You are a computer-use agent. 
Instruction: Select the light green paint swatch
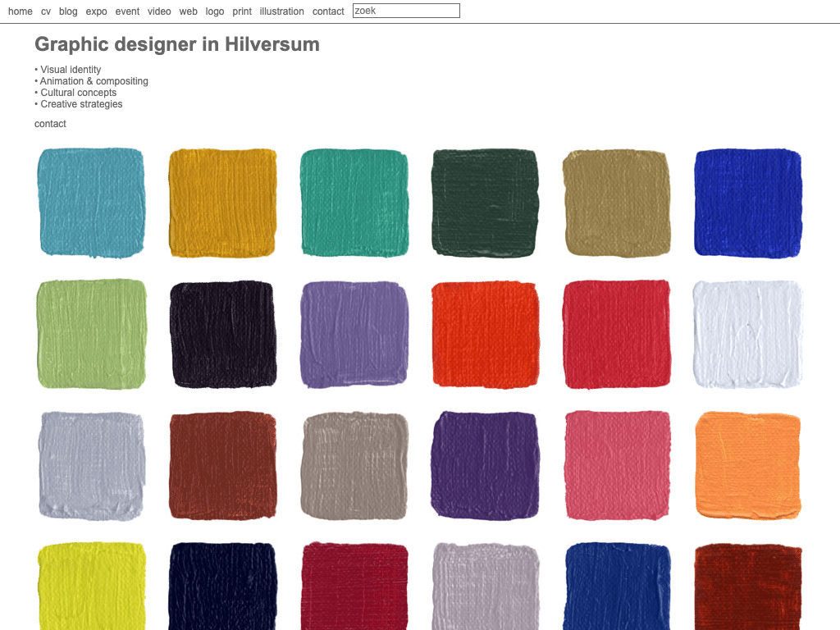coord(92,334)
